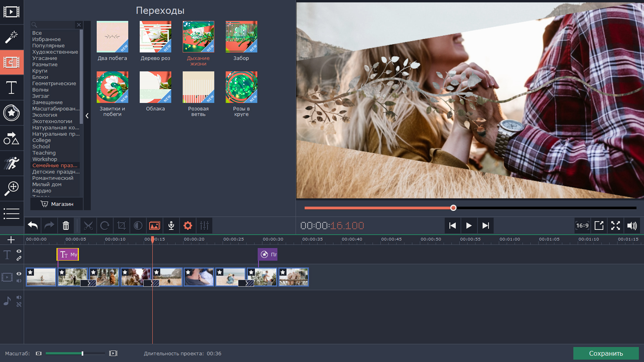Click the Split scissors tool

coord(88,226)
